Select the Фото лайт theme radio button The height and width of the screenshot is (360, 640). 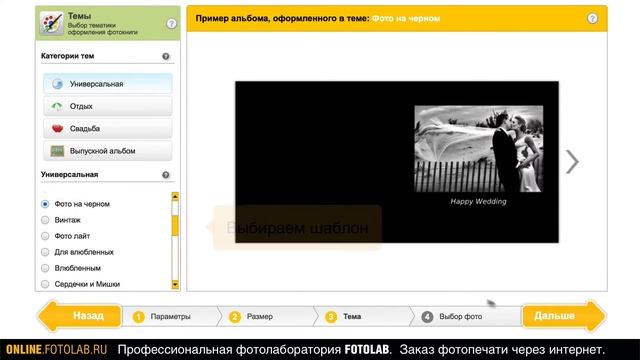coord(45,236)
